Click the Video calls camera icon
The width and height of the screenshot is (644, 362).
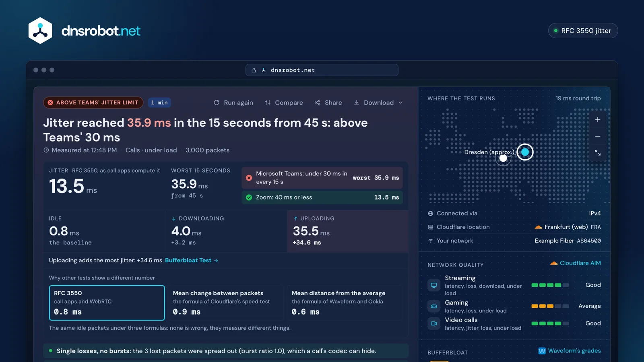pos(434,323)
